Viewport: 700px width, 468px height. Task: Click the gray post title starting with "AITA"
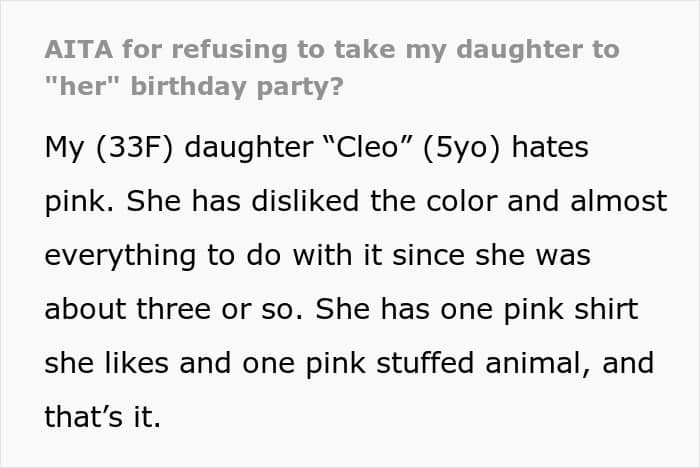pyautogui.click(x=332, y=68)
